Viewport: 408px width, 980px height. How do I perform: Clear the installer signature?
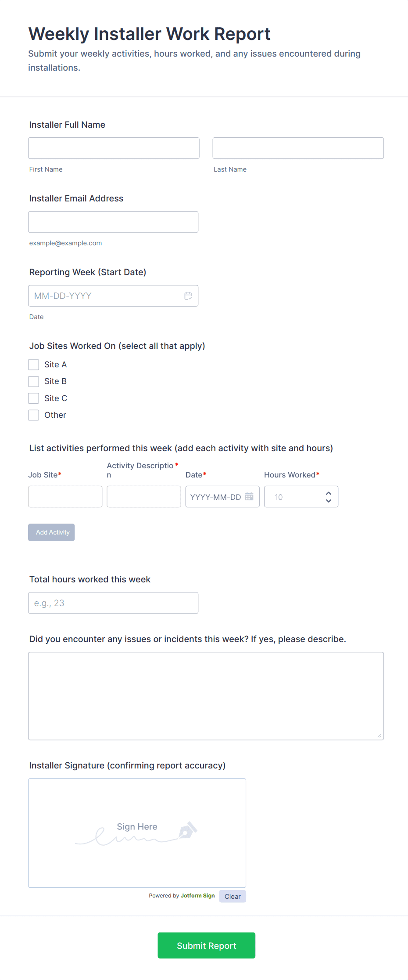tap(232, 896)
